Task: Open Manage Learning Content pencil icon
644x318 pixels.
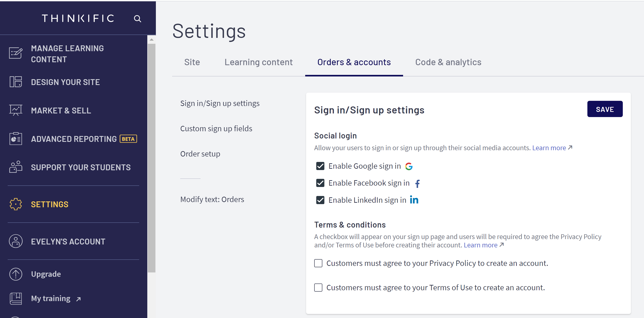Action: (16, 53)
